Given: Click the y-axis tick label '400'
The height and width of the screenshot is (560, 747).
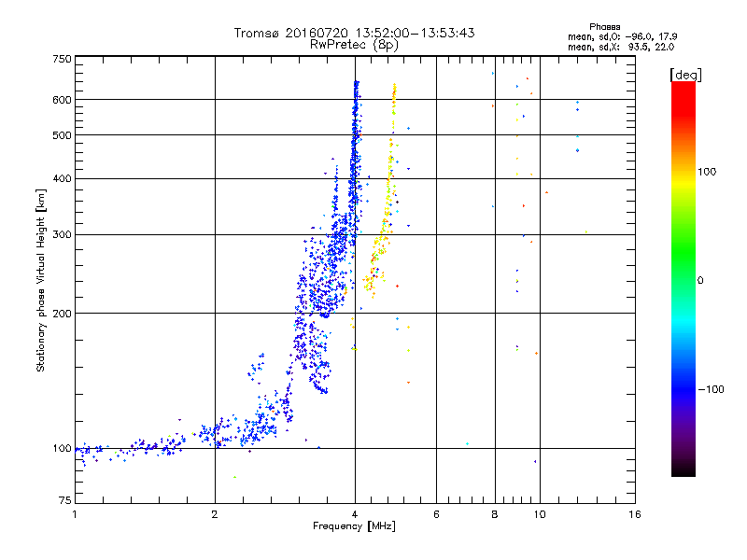Looking at the screenshot, I should pyautogui.click(x=62, y=178).
